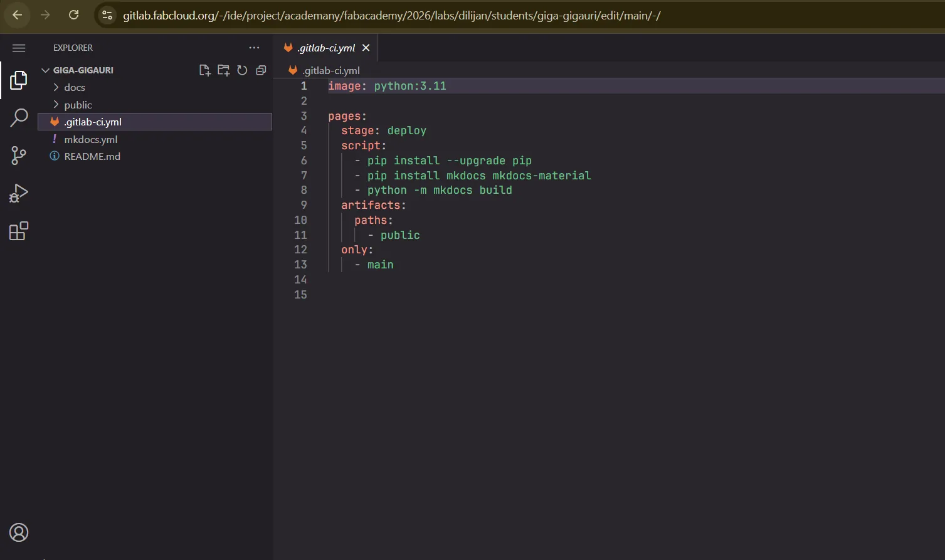The height and width of the screenshot is (560, 945).
Task: View site information icon in address bar
Action: (x=107, y=15)
